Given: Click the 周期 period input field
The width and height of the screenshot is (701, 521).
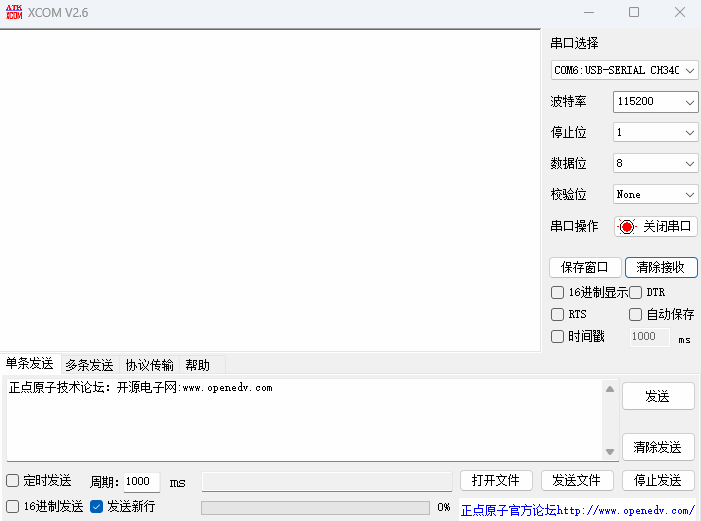Looking at the screenshot, I should pyautogui.click(x=141, y=482).
